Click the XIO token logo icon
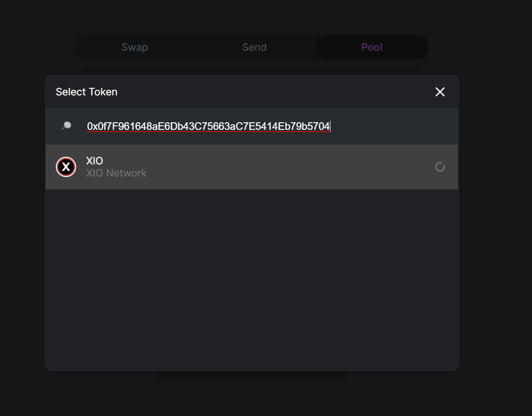The width and height of the screenshot is (532, 416). tap(66, 167)
